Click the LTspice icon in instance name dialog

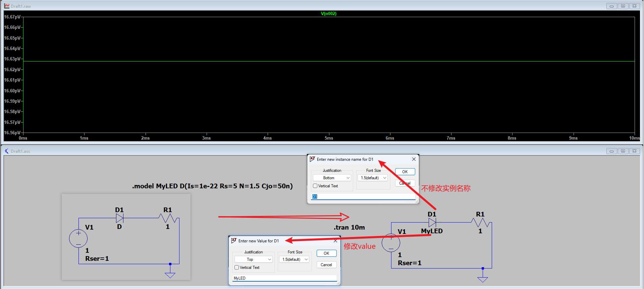point(312,159)
